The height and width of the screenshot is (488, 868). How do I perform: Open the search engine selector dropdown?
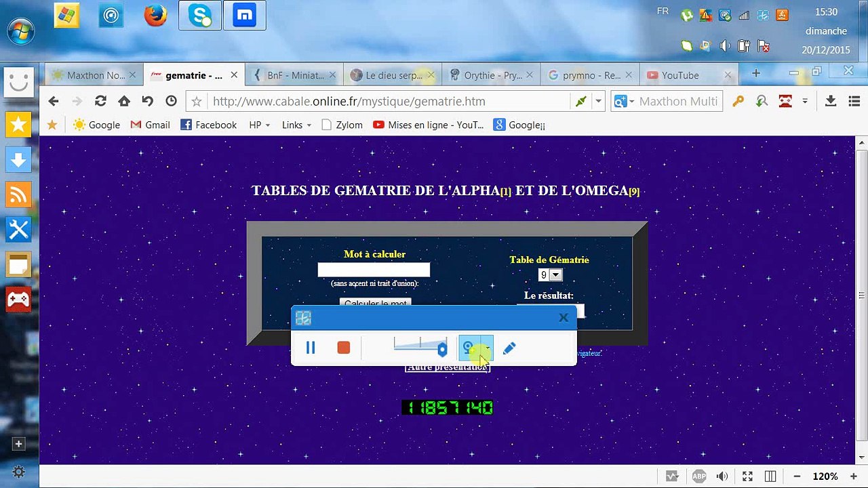[x=623, y=101]
